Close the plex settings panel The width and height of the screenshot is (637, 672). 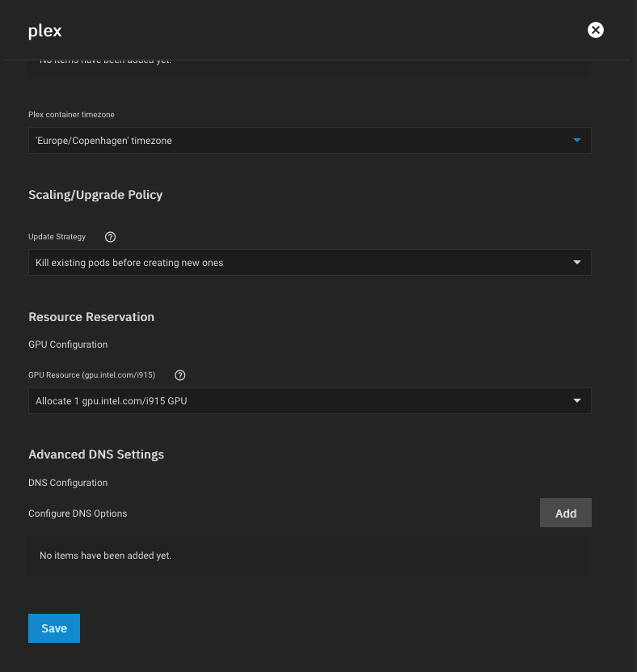(595, 30)
